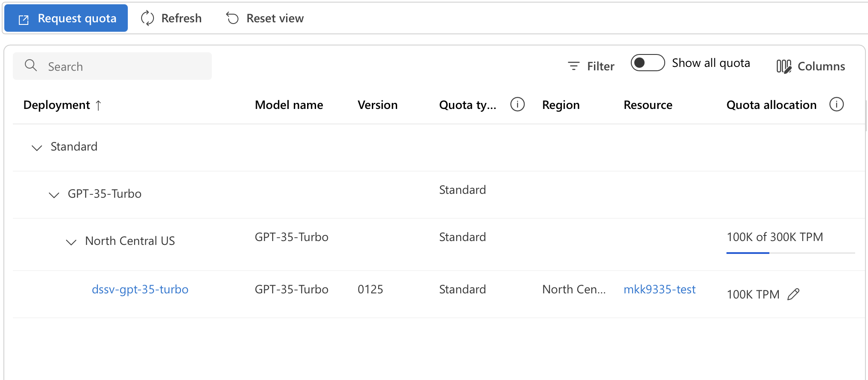
Task: Click the info icon next to Quota allocation
Action: pyautogui.click(x=836, y=104)
